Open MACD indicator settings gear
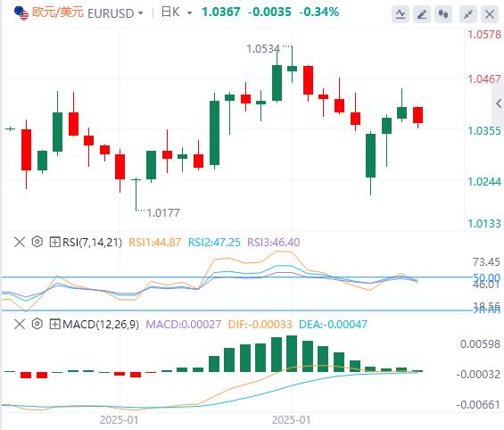Viewport: 504px width, 430px height. click(x=37, y=324)
